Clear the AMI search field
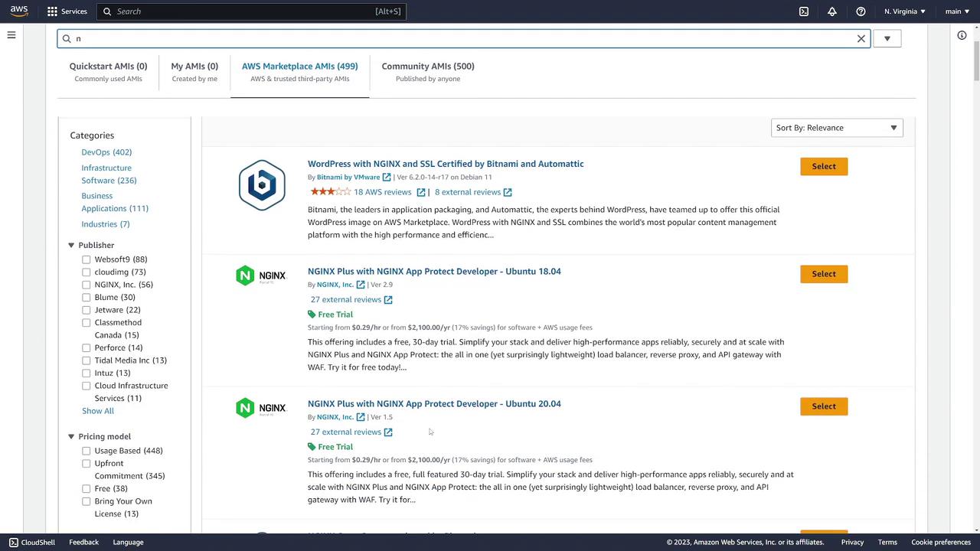 861,38
